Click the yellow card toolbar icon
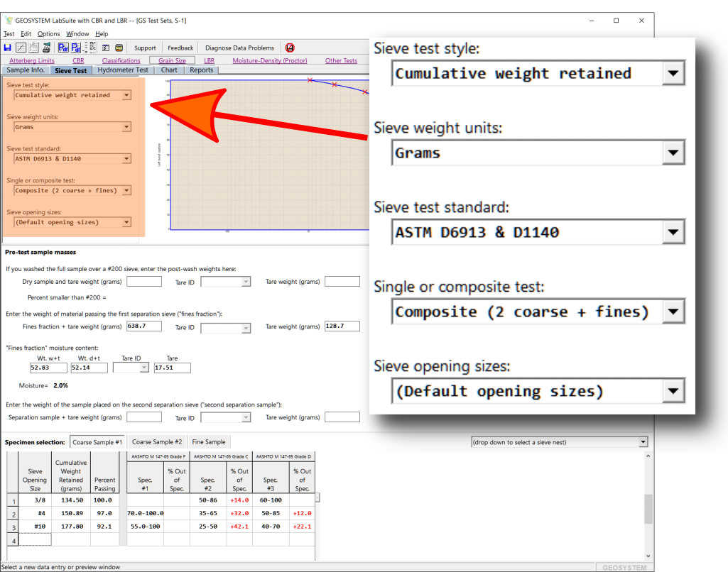Viewport: 728px width, 572px height. [x=119, y=48]
